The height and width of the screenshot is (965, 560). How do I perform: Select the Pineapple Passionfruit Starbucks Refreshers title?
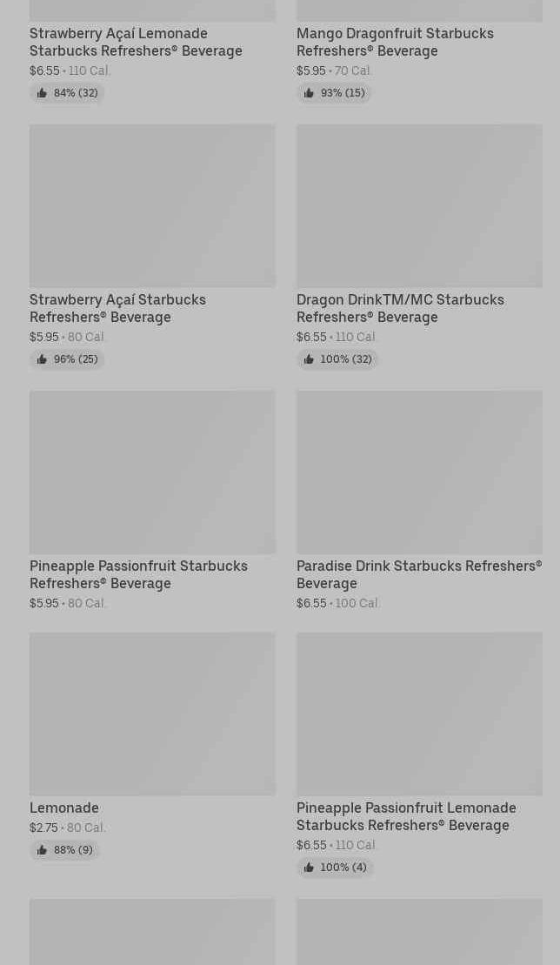pyautogui.click(x=138, y=574)
